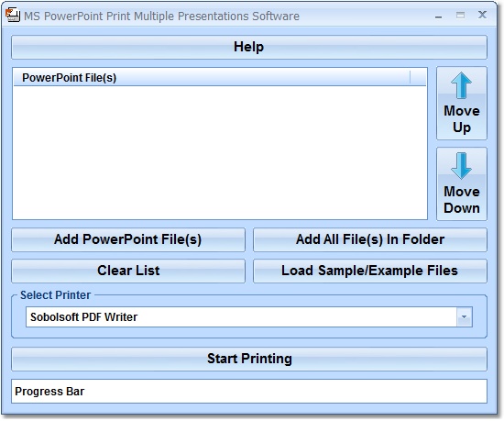Start Printing the presentations
504x421 pixels.
coord(249,359)
